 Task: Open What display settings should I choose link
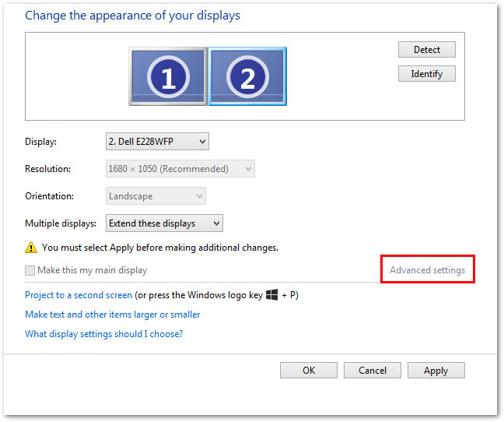103,333
